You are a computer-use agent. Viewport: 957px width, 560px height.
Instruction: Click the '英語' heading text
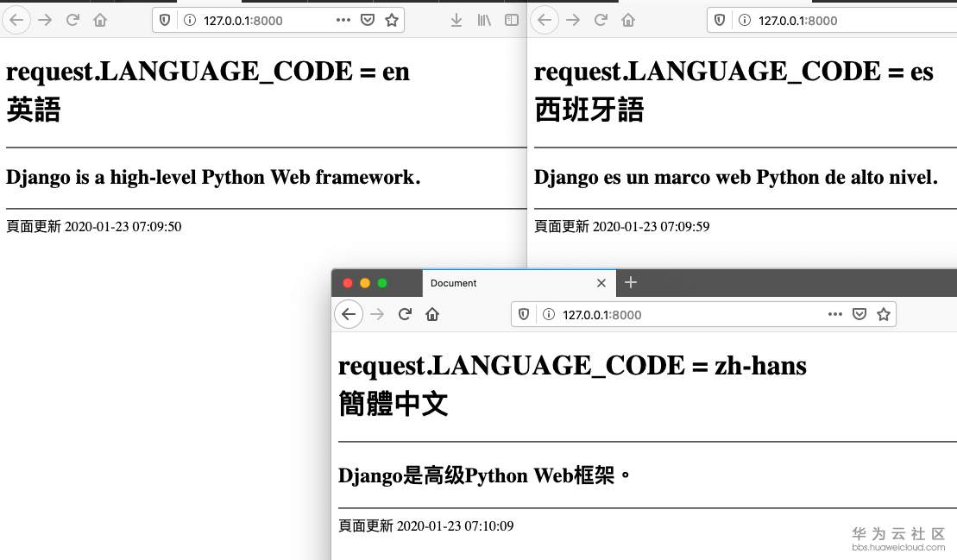[x=34, y=110]
